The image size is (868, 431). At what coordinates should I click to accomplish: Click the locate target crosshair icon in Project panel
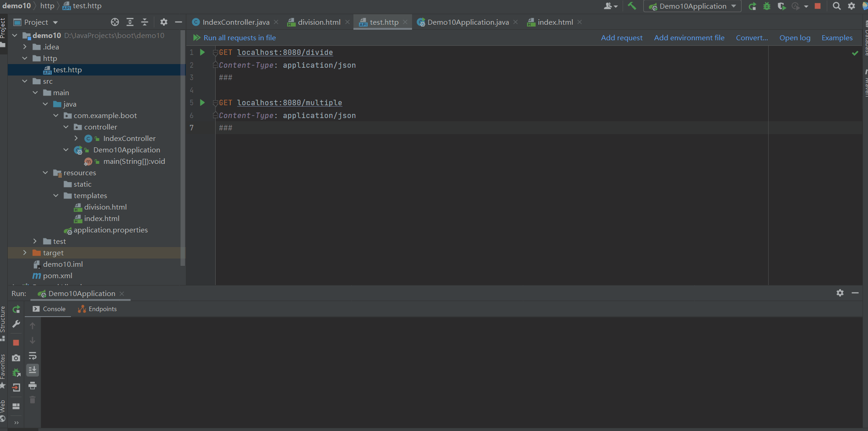click(x=115, y=22)
